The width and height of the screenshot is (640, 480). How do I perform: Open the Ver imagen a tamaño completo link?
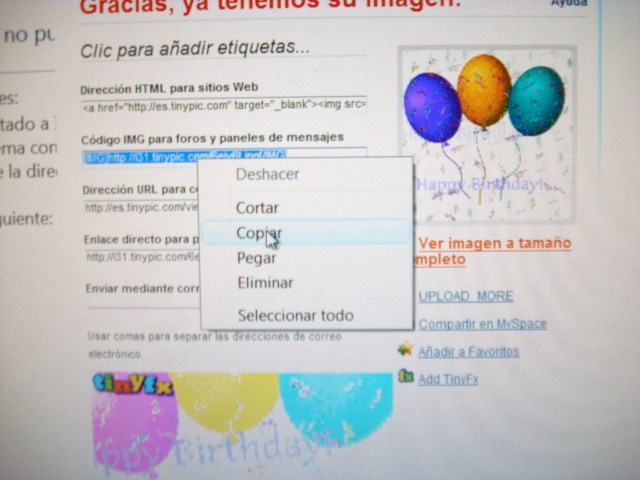click(x=492, y=251)
